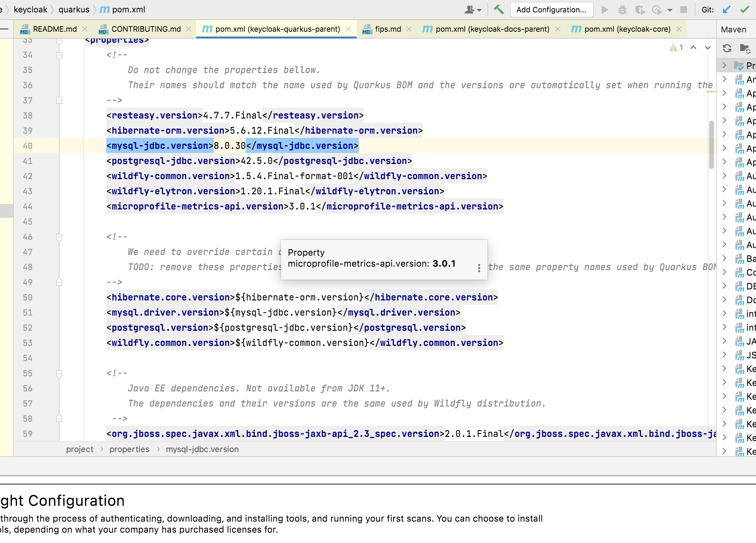The image size is (756, 543).
Task: Run with coverage using the shield icon
Action: tap(640, 9)
